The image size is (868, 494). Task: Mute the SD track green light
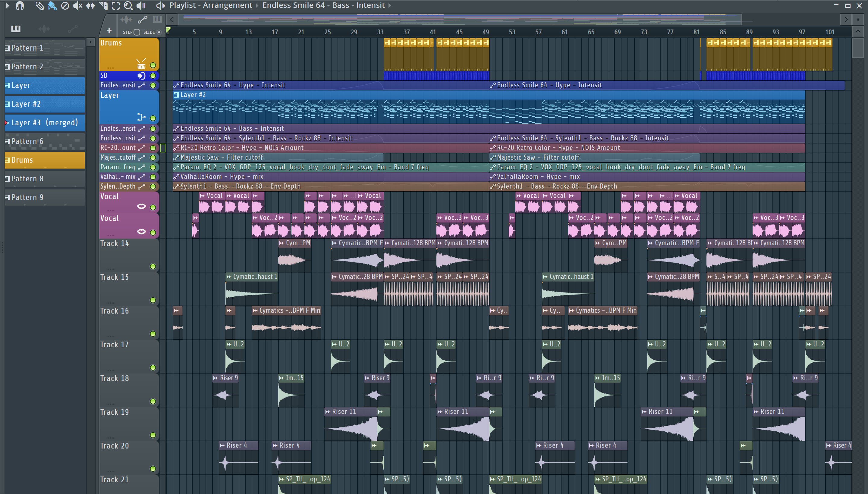(153, 76)
